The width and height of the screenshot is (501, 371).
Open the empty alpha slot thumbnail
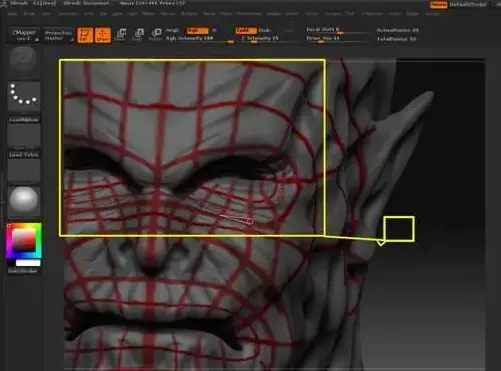click(x=24, y=136)
